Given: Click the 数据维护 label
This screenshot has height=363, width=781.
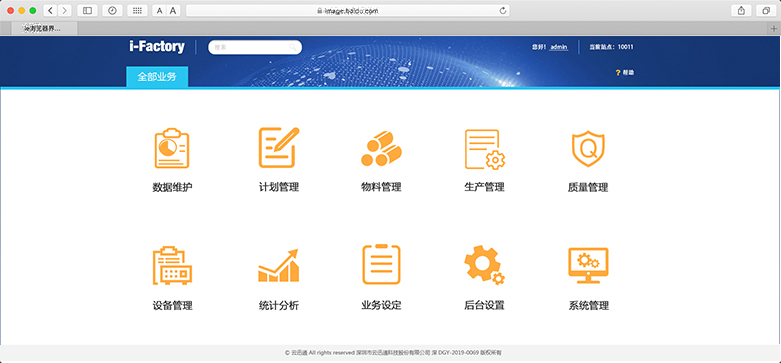Looking at the screenshot, I should [172, 188].
